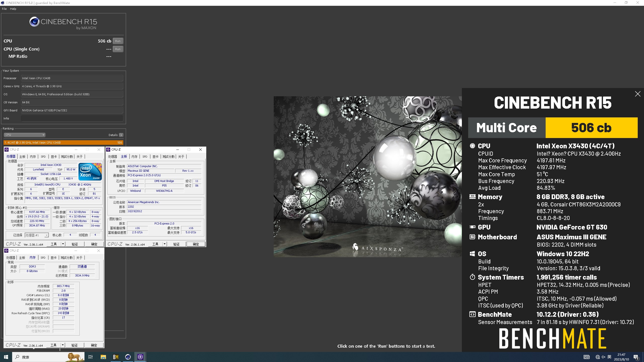Close the BenchMate result overlay
644x362 pixels.
click(638, 94)
